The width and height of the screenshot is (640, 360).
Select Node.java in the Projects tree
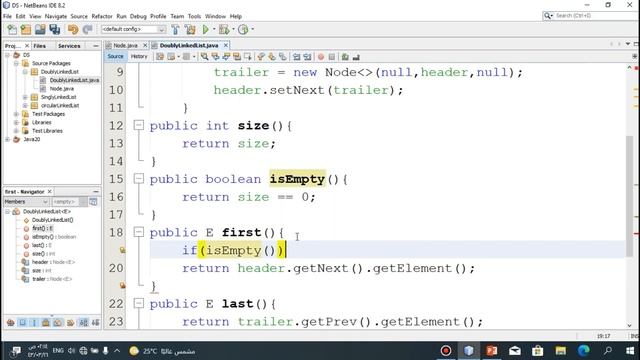pos(62,89)
